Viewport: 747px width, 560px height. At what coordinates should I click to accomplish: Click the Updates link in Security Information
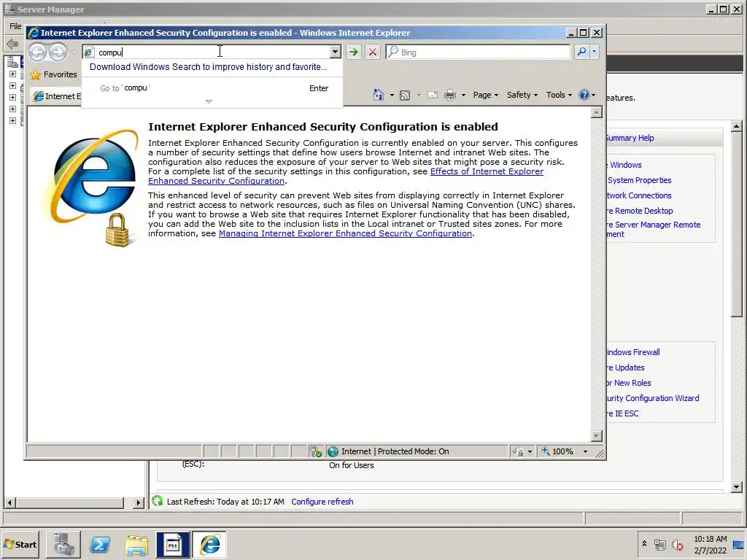(626, 367)
